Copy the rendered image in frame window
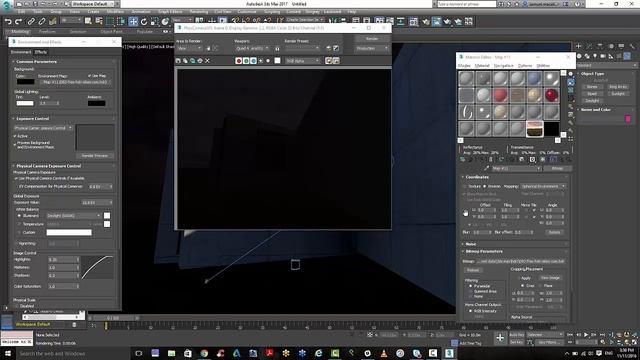 tap(185, 60)
